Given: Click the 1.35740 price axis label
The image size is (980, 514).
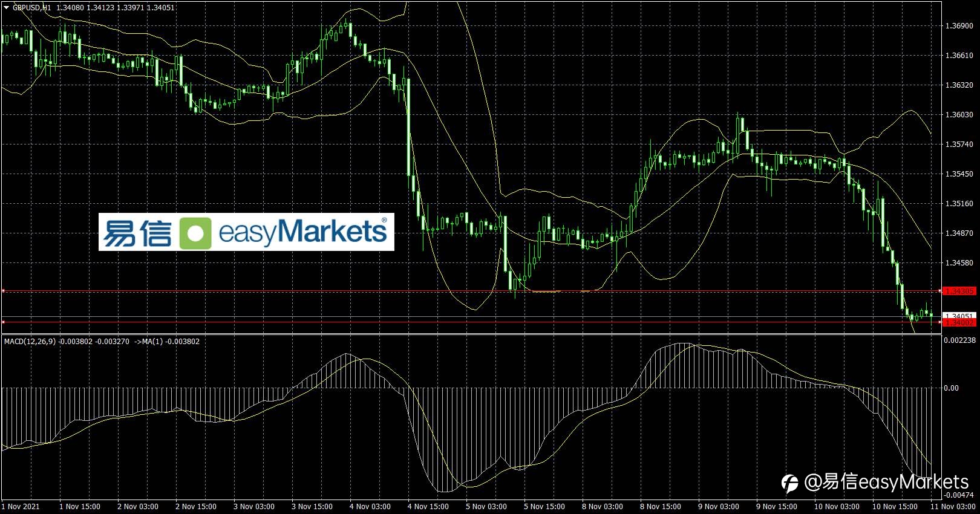Looking at the screenshot, I should [959, 145].
